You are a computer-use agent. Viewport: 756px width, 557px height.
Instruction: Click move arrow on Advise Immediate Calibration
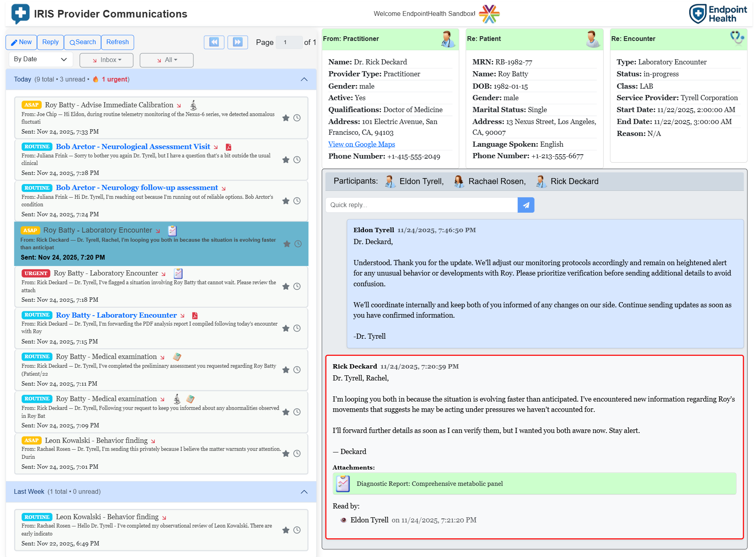point(179,105)
